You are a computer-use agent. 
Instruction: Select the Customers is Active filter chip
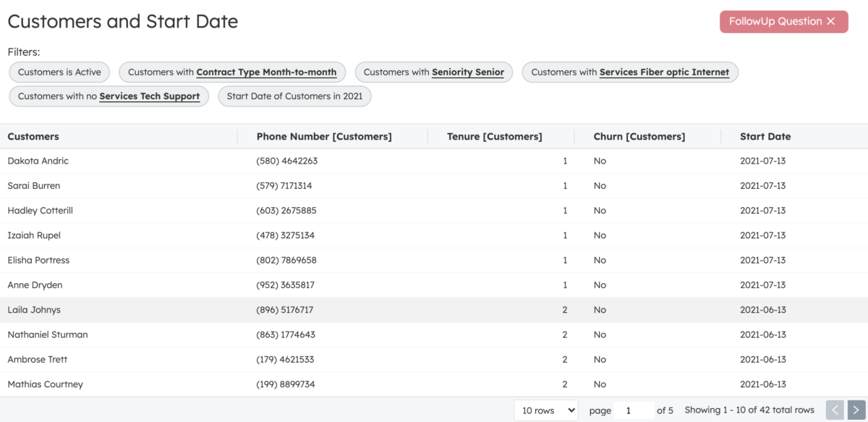(x=59, y=72)
